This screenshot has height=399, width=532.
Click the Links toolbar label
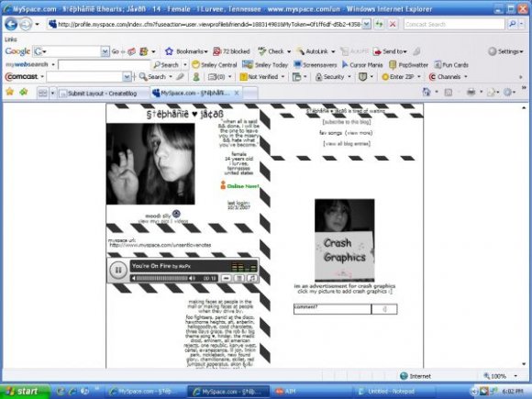[x=10, y=39]
